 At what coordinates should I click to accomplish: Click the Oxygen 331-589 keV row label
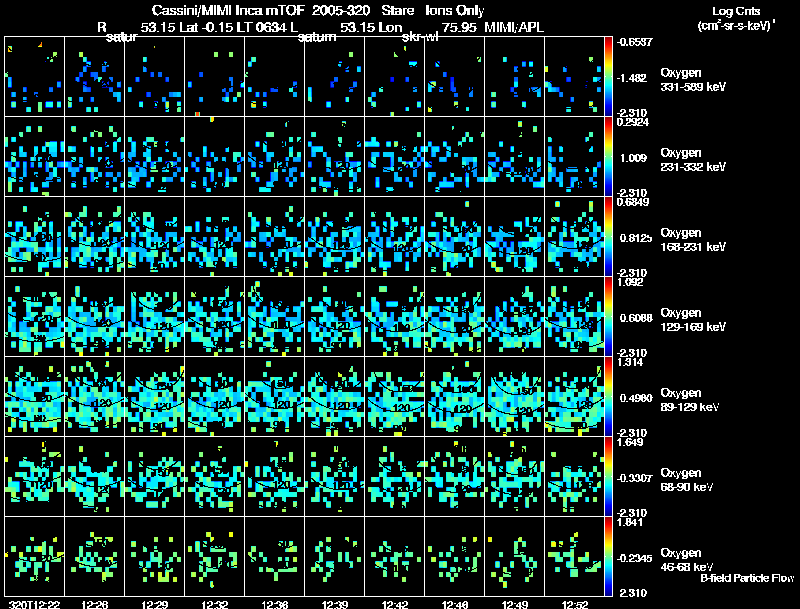(693, 80)
